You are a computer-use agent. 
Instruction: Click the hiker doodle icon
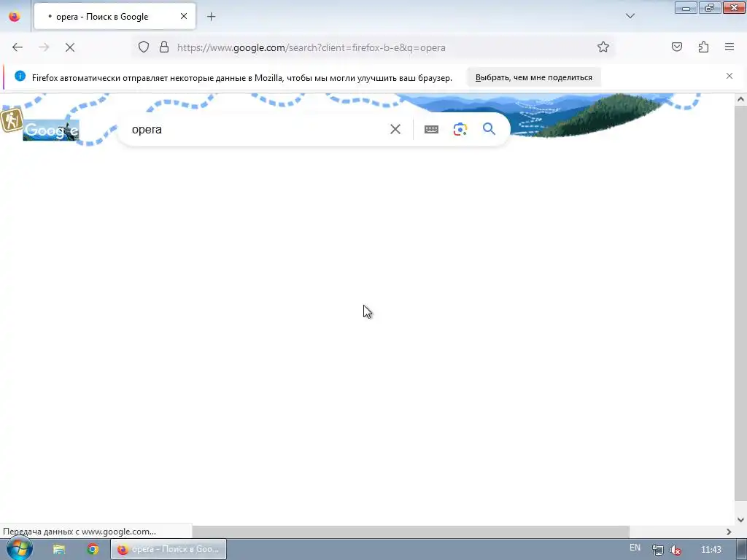click(x=11, y=120)
